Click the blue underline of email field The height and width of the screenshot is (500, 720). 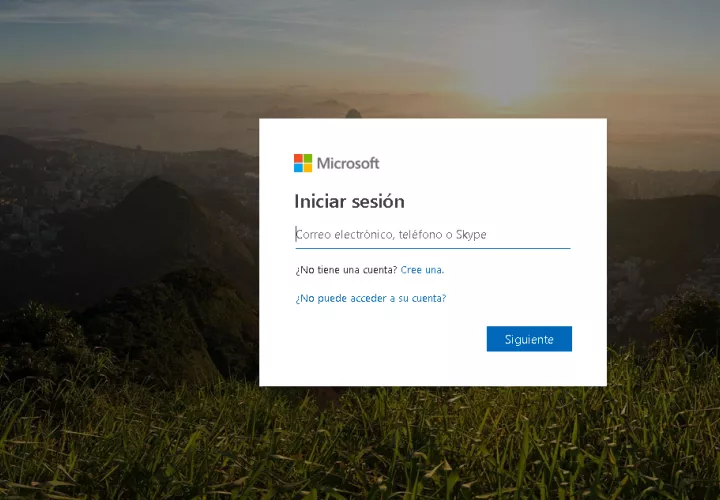click(x=433, y=248)
